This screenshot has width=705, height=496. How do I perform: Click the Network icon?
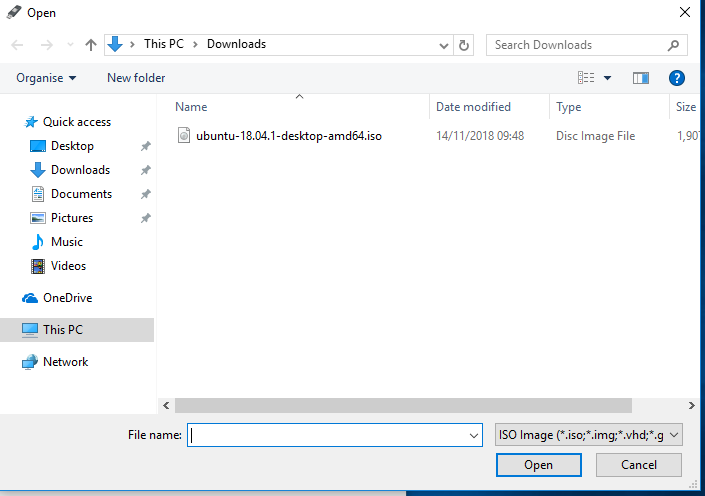pos(30,362)
